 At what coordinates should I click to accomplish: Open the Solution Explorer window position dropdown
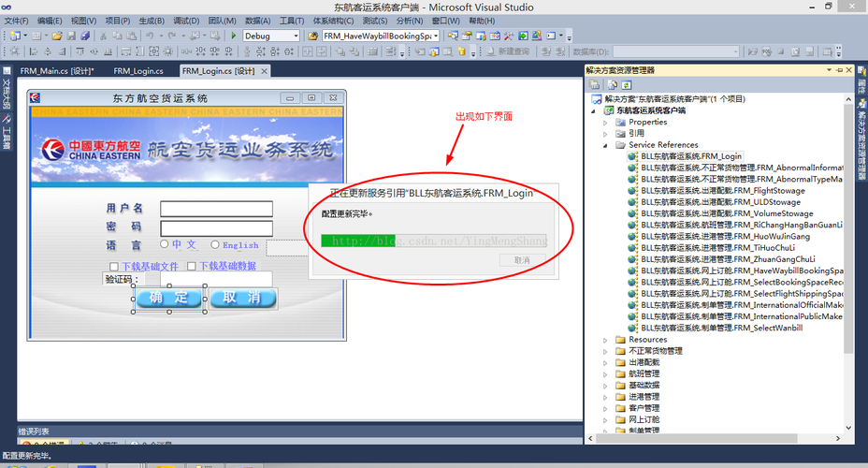tap(829, 70)
